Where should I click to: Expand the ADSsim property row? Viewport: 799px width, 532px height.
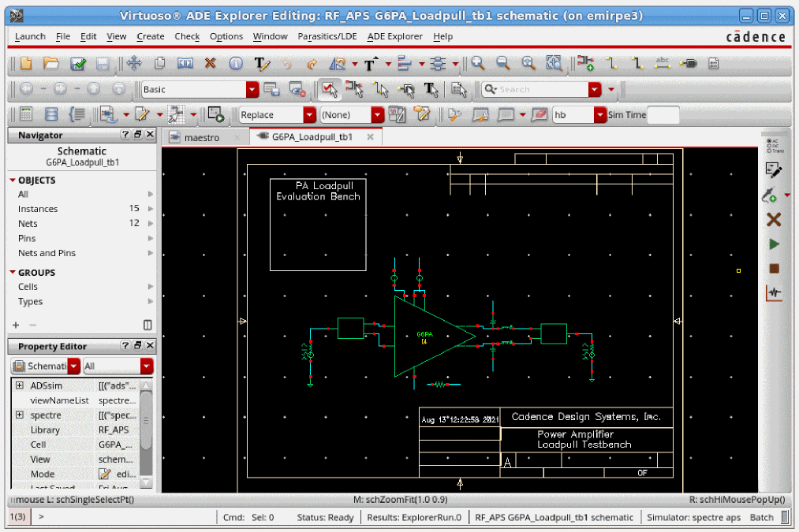tap(19, 386)
